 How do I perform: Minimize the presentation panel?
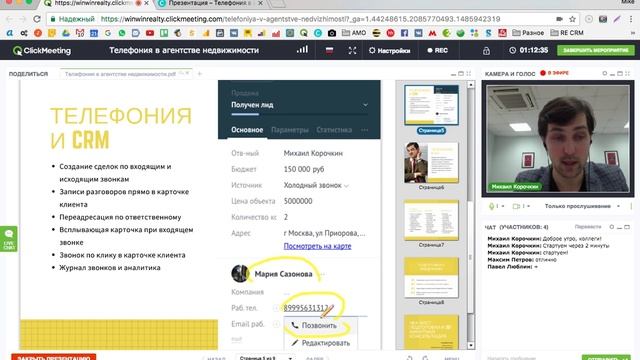453,74
